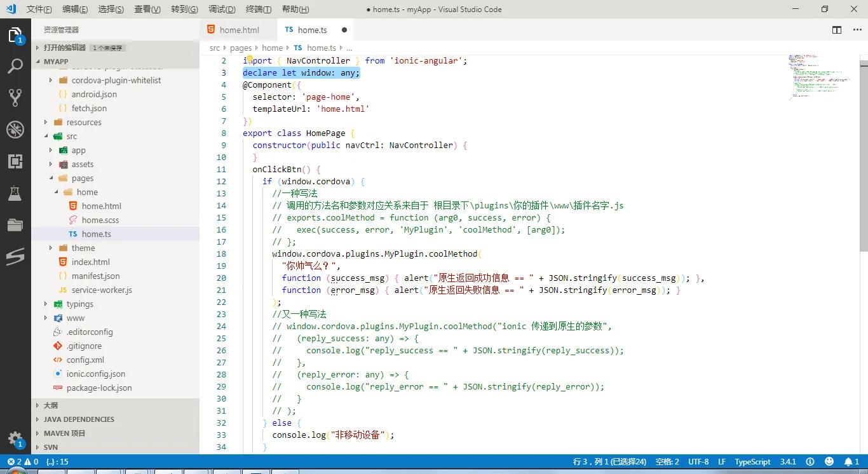Collapse the MYAPP project section

coord(116,62)
